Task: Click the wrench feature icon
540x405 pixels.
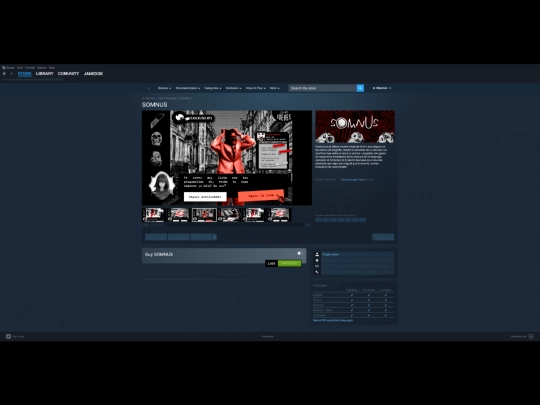Action: pyautogui.click(x=317, y=272)
